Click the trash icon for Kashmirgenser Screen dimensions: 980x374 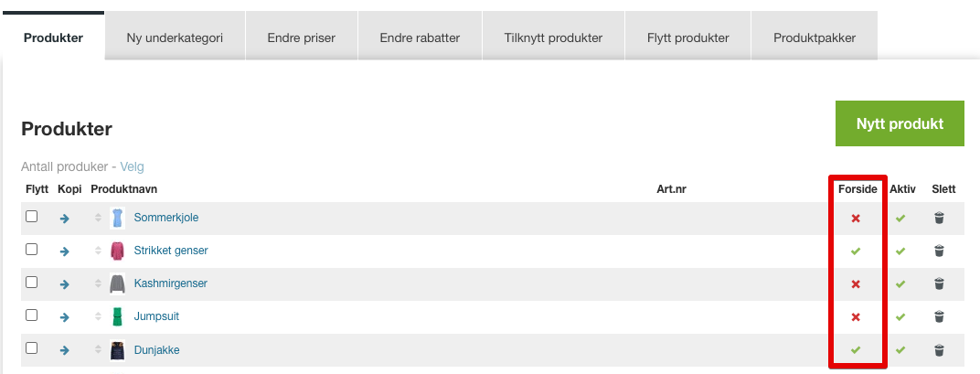click(x=939, y=284)
